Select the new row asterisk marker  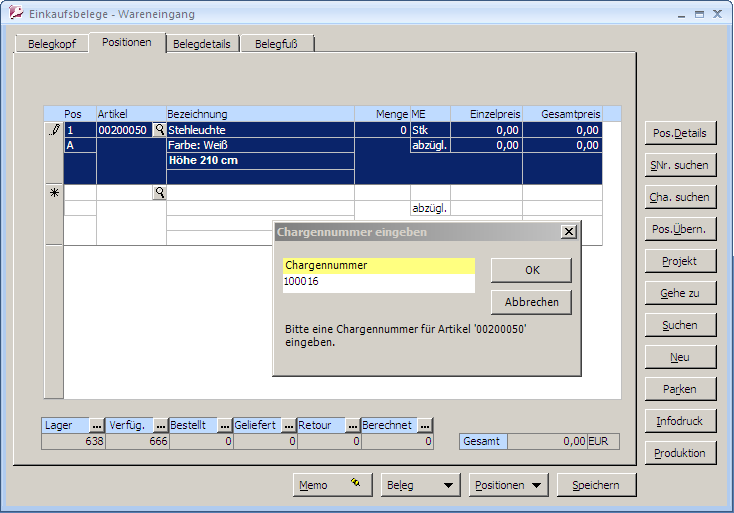pyautogui.click(x=54, y=193)
